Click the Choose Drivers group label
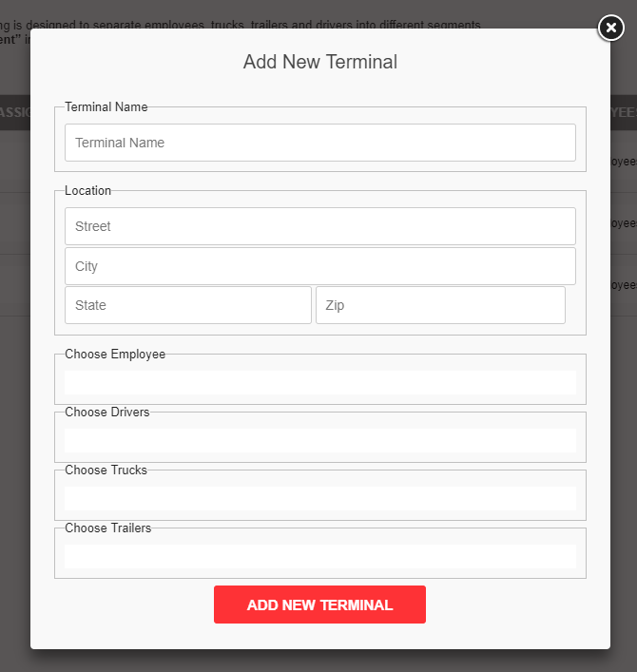 (x=107, y=413)
